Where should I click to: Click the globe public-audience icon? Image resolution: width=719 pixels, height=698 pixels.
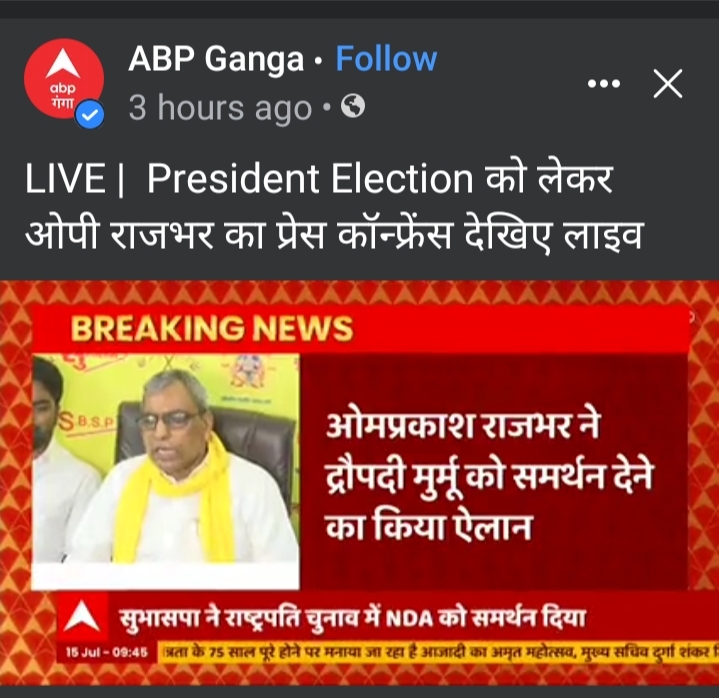[x=353, y=106]
